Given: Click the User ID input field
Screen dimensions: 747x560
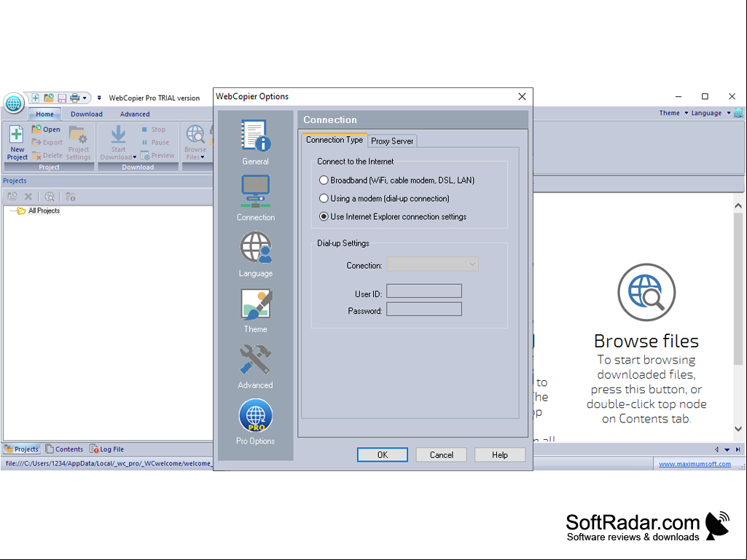Looking at the screenshot, I should [x=424, y=291].
